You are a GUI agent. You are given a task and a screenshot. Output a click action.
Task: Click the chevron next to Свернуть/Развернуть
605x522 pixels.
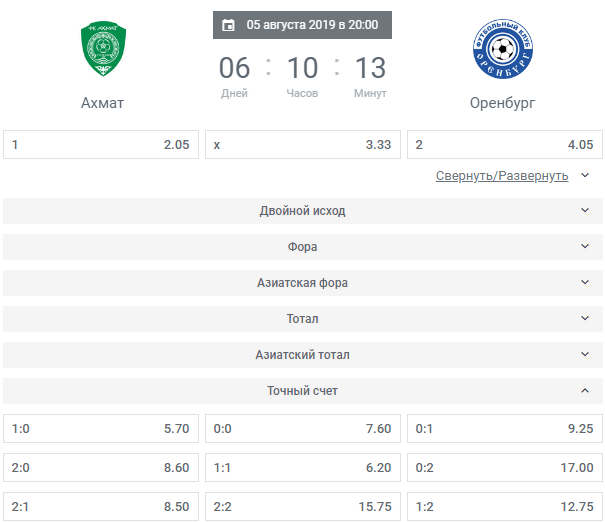585,176
